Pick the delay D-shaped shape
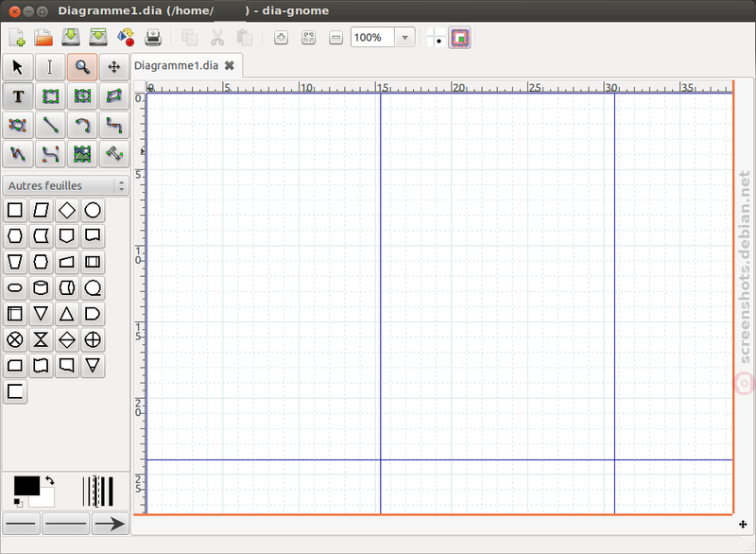756x554 pixels. (93, 314)
